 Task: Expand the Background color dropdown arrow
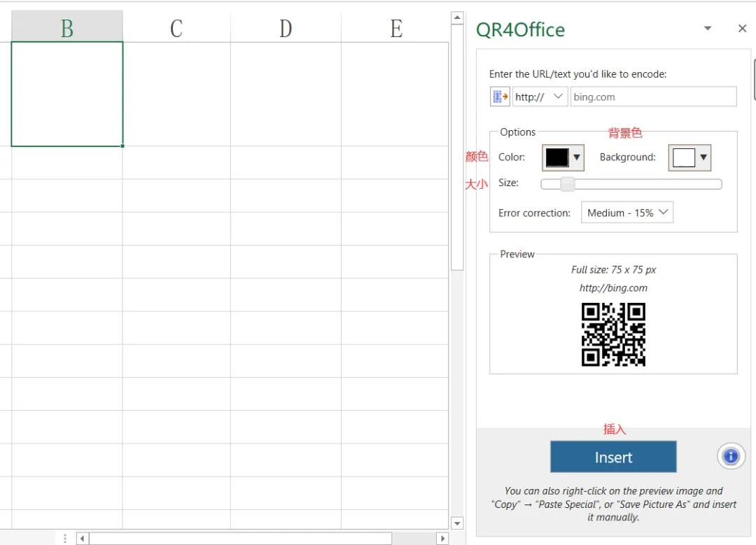pos(703,157)
